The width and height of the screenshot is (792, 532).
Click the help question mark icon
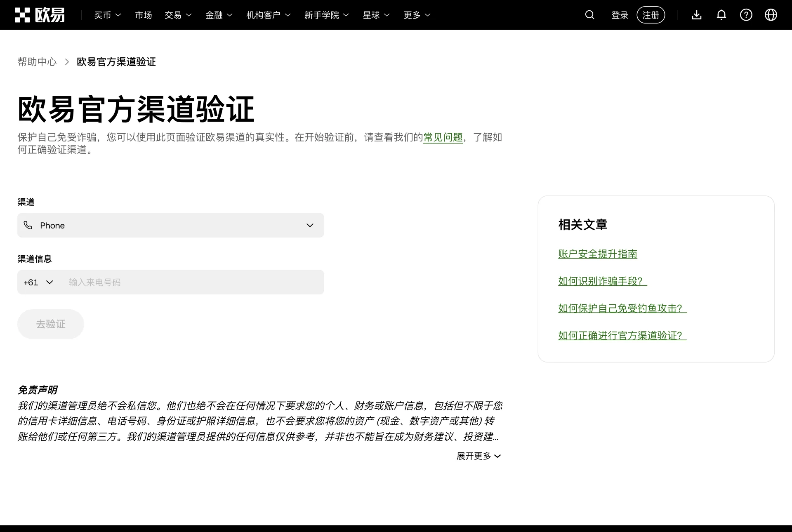point(746,15)
